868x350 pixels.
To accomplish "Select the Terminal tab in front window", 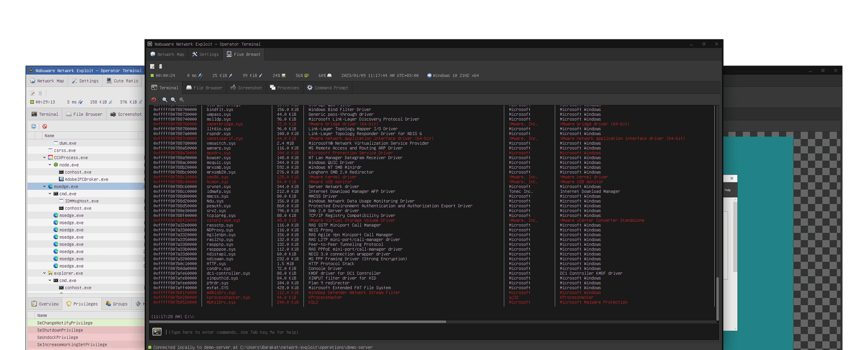I will (165, 87).
